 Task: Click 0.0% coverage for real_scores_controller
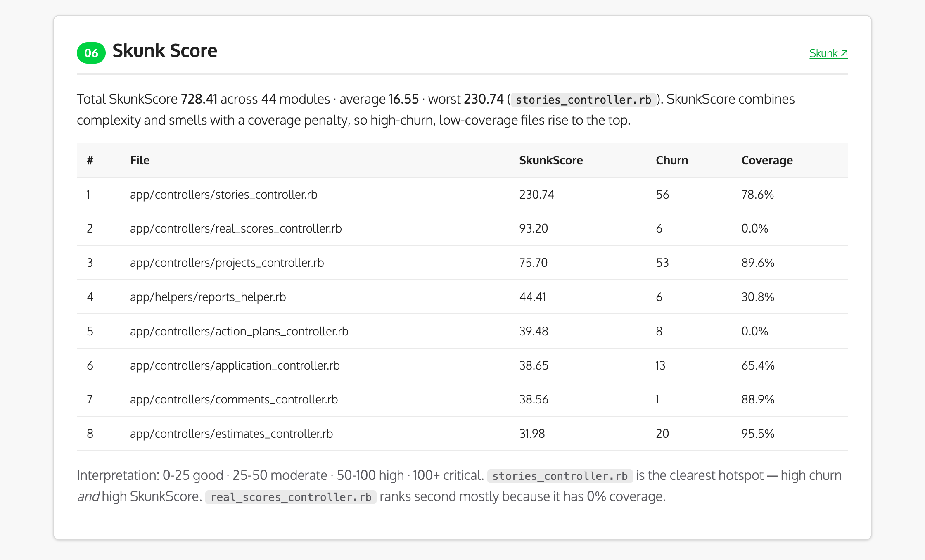(x=755, y=228)
